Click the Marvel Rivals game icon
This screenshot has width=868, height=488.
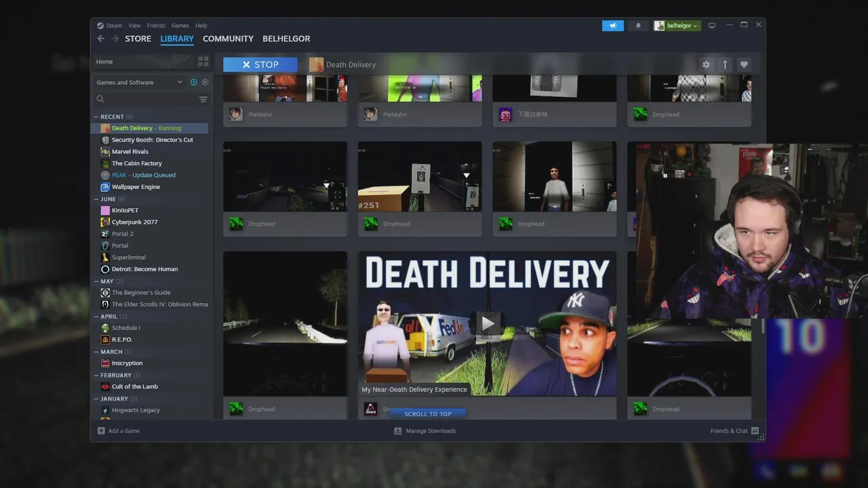[x=105, y=151]
